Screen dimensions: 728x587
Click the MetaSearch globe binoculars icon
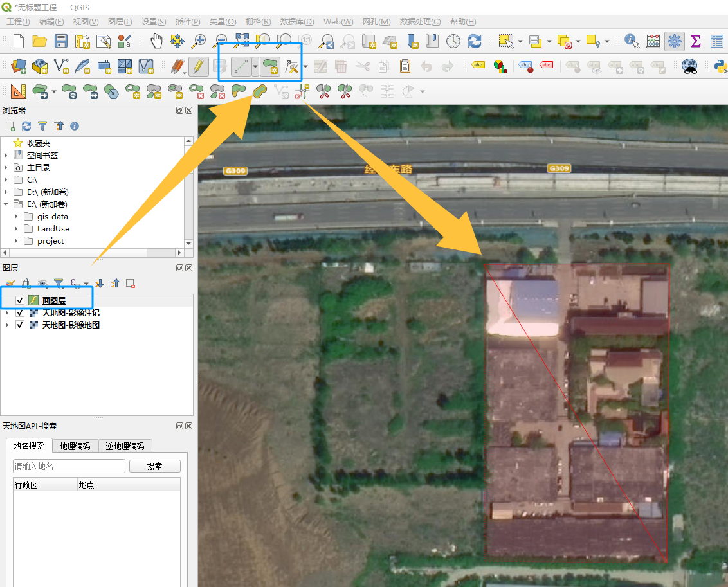(x=689, y=66)
